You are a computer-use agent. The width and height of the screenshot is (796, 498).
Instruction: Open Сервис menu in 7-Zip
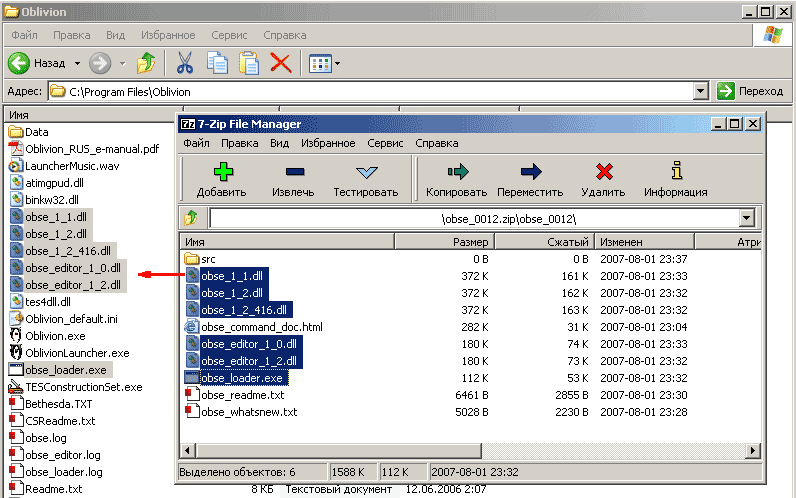pyautogui.click(x=385, y=143)
